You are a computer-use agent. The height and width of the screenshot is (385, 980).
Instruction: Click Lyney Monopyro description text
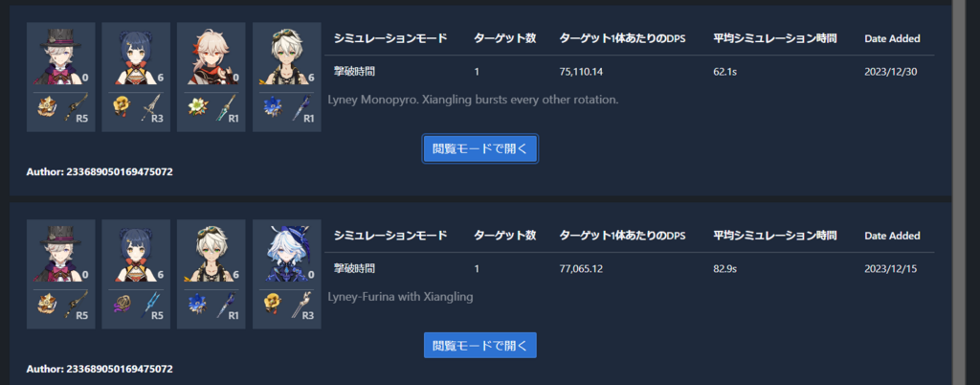click(x=473, y=100)
